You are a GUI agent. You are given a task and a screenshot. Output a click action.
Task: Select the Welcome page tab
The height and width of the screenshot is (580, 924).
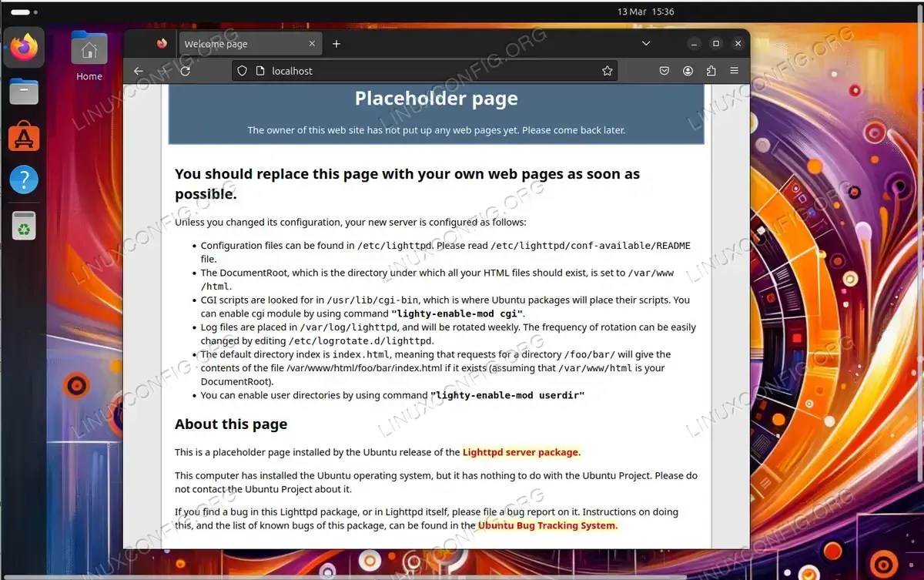(x=250, y=44)
